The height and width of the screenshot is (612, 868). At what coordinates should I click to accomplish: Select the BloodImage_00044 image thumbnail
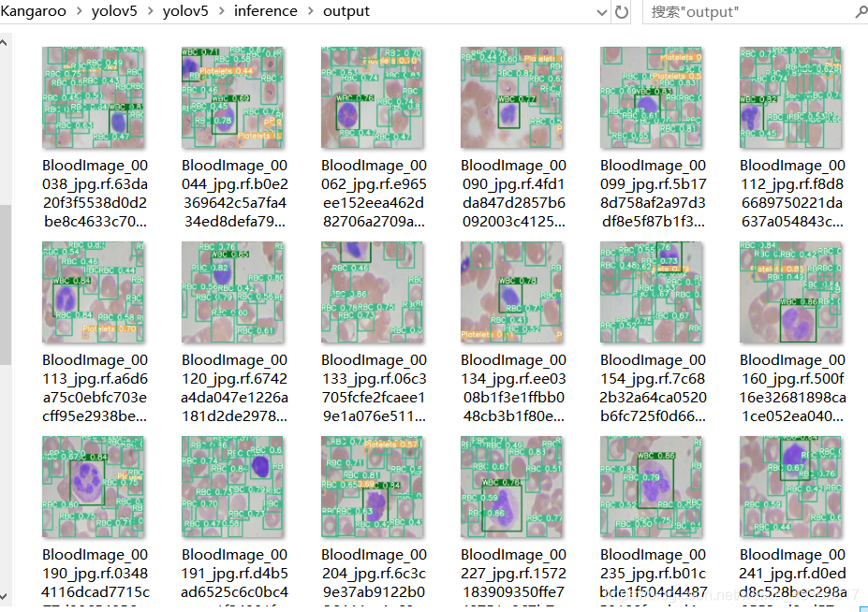point(233,97)
